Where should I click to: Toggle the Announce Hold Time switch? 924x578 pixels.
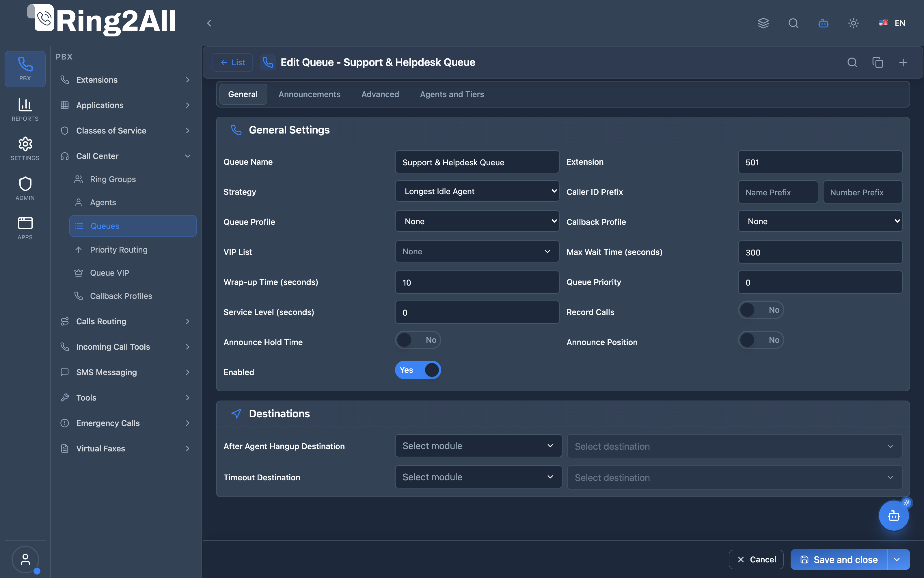point(418,340)
